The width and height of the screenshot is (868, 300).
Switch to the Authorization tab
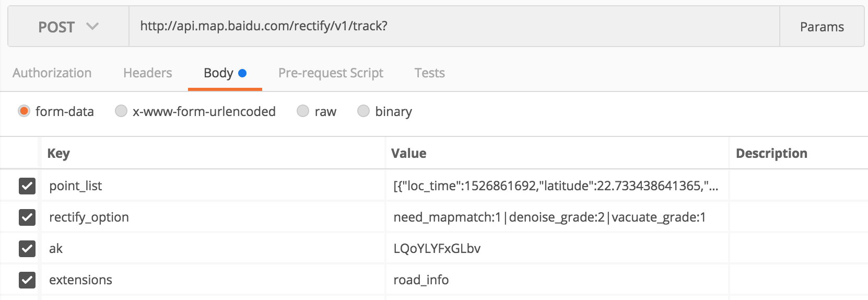[x=52, y=73]
